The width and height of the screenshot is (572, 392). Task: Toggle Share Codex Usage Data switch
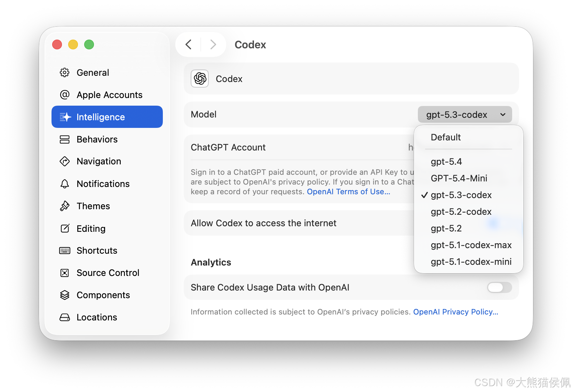[500, 287]
